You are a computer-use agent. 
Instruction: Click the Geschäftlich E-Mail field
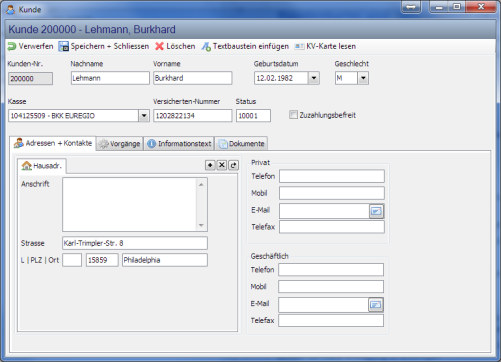323,305
